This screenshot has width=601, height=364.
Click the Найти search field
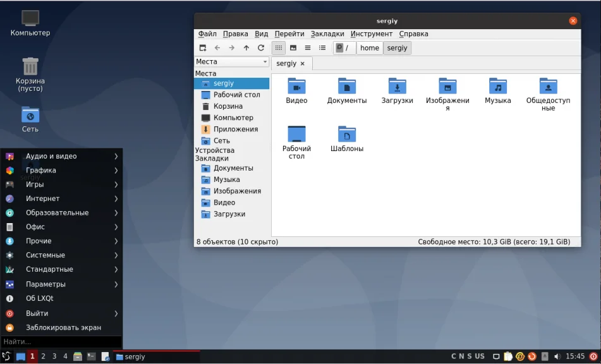point(61,342)
